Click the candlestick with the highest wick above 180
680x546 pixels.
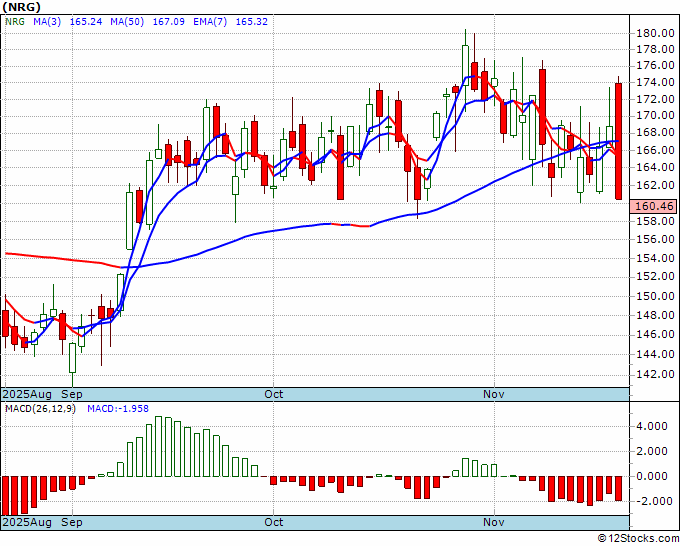465,65
